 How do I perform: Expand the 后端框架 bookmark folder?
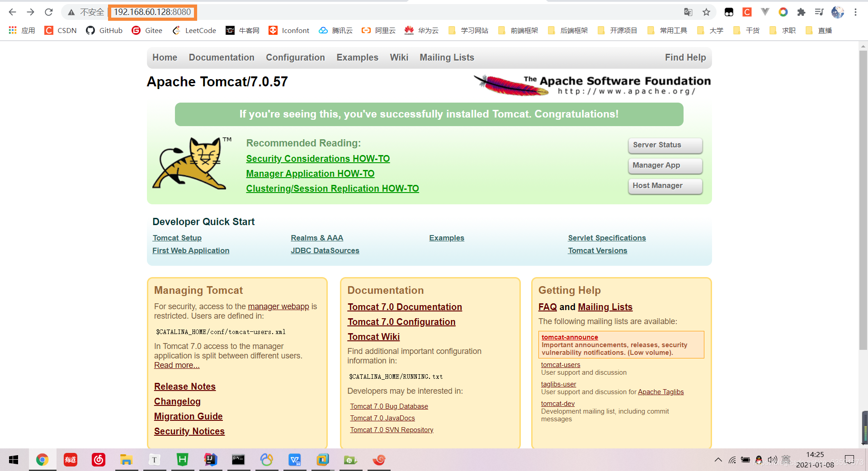coord(567,30)
